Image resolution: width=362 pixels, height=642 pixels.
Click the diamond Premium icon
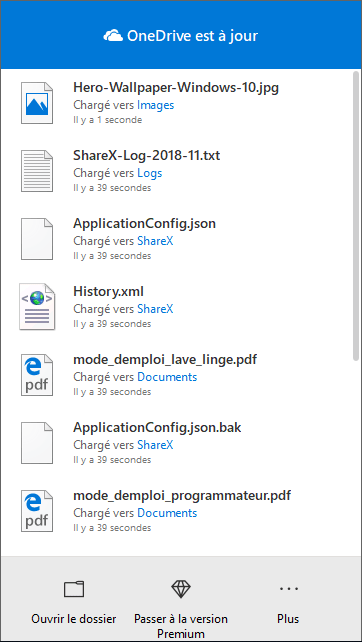click(x=181, y=589)
